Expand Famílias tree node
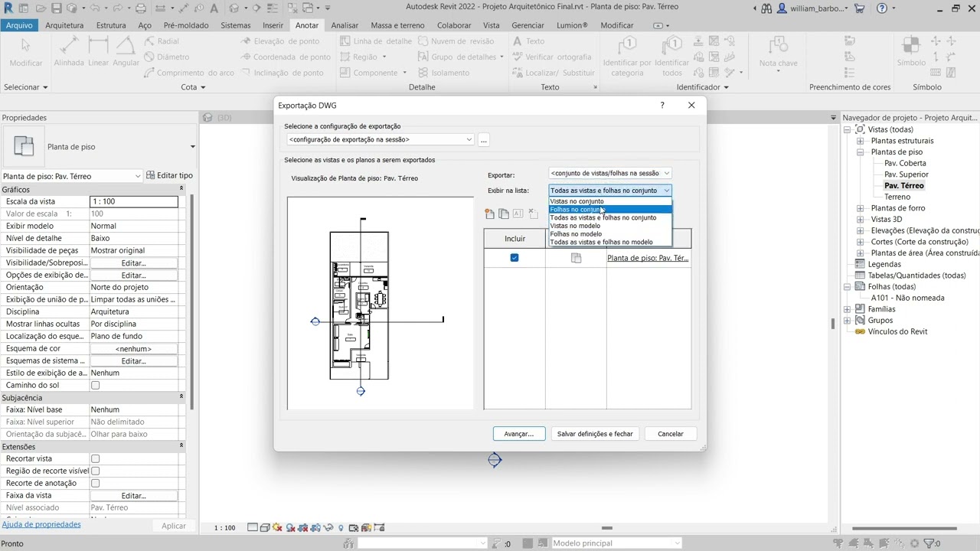This screenshot has height=551, width=980. [847, 309]
